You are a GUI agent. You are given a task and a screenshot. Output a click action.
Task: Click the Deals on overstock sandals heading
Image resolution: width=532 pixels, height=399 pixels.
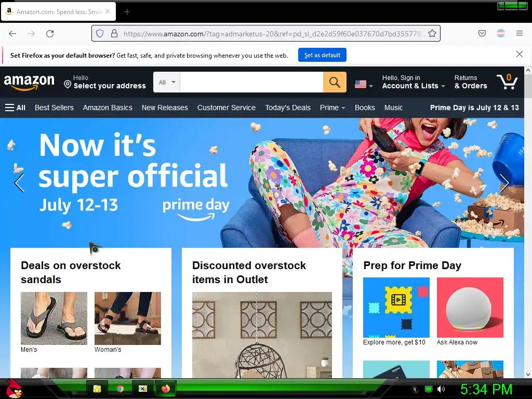coord(71,272)
